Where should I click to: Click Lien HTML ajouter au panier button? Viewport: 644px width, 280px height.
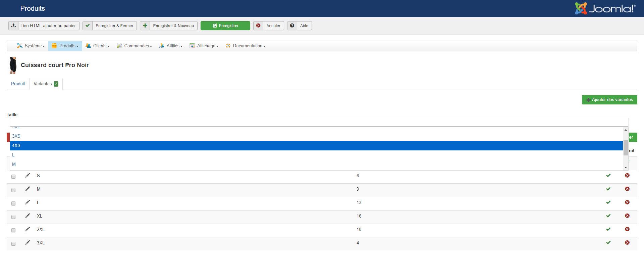pos(44,26)
